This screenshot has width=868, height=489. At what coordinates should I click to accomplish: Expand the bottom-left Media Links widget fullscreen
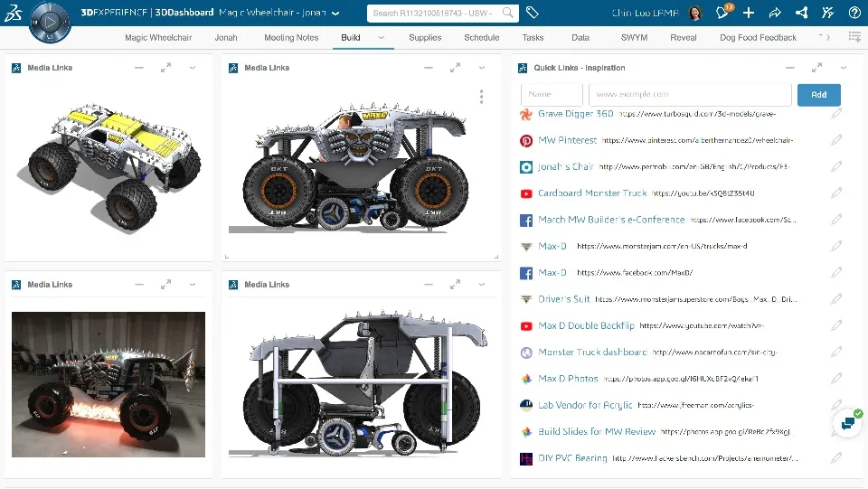(x=165, y=285)
